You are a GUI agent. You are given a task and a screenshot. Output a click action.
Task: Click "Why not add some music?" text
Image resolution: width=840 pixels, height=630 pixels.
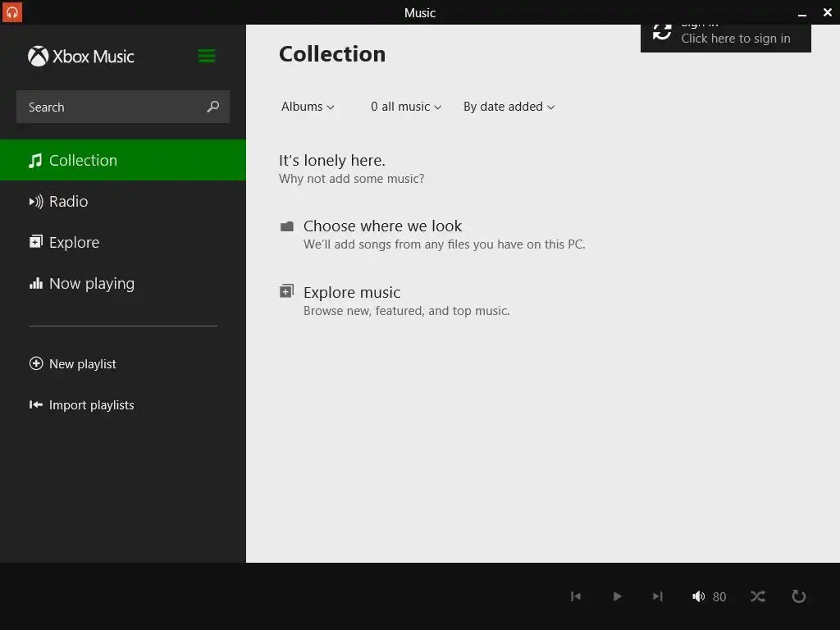click(x=351, y=178)
